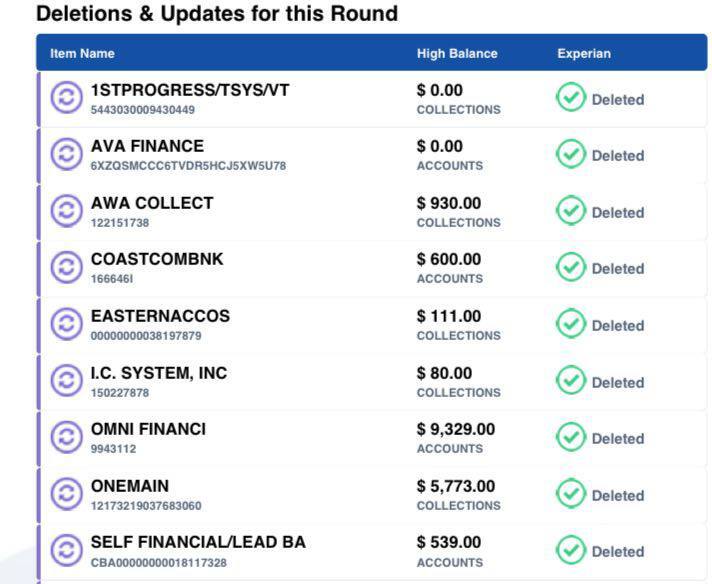Click the green check for I.C. SYSTEM, INC

(571, 382)
